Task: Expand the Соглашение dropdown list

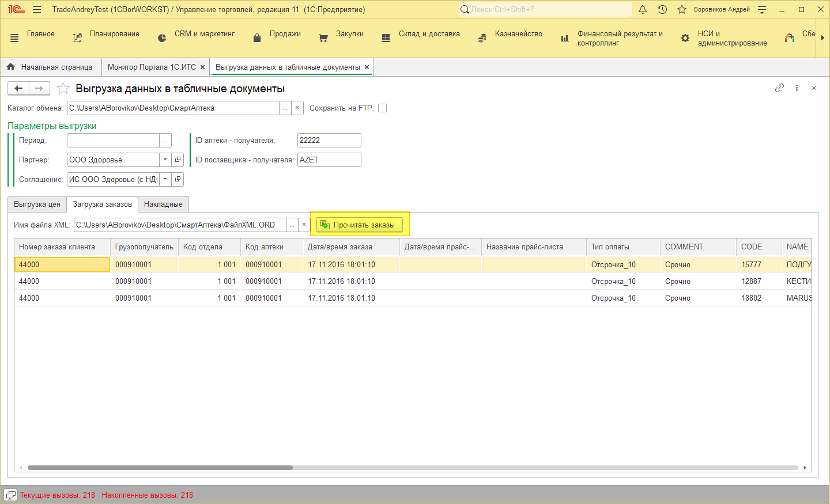Action: (x=165, y=179)
